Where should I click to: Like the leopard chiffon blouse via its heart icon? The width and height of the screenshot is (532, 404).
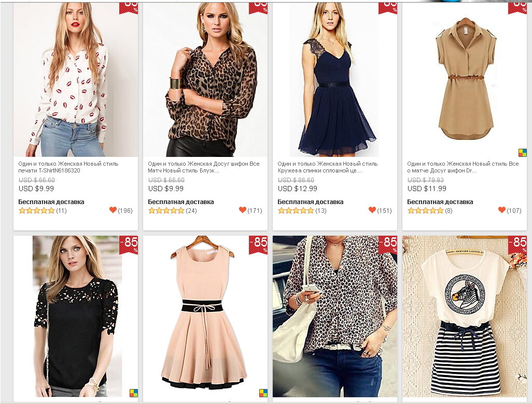tap(242, 210)
